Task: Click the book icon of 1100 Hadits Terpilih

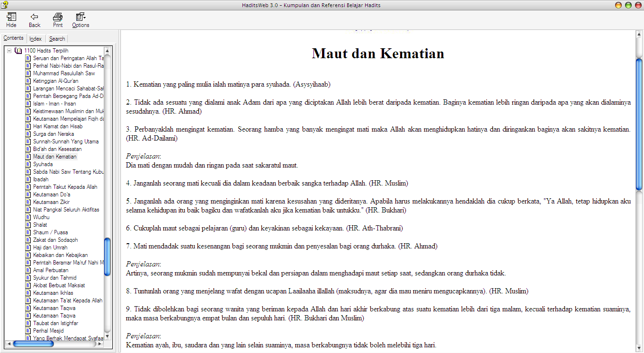Action: [18, 51]
